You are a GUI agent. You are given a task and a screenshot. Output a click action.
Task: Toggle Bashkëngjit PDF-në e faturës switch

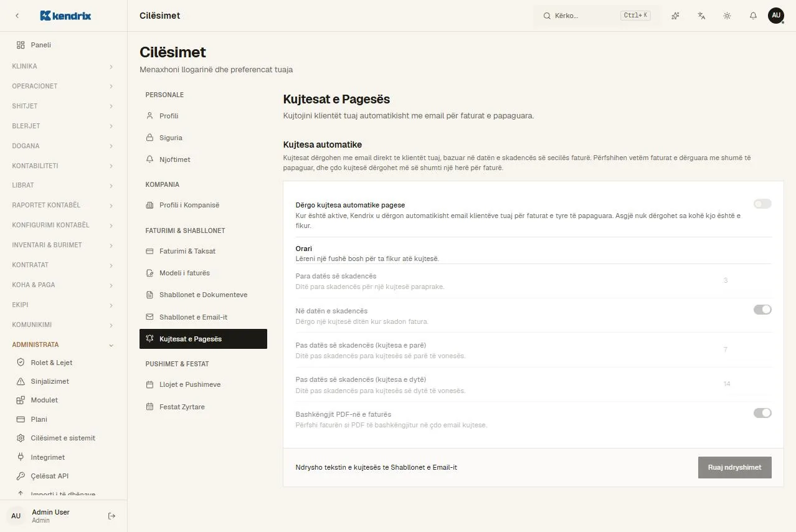762,412
